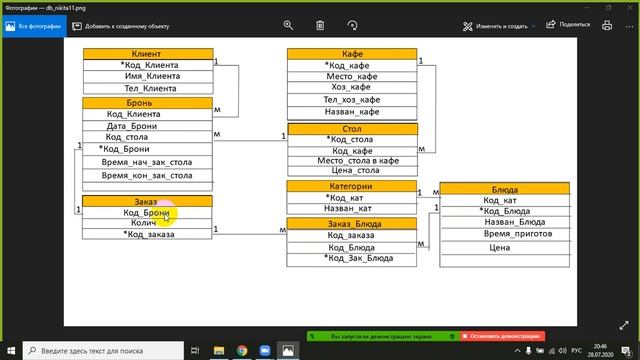The height and width of the screenshot is (360, 640).
Task: Click the Клиент table header
Action: 148,54
